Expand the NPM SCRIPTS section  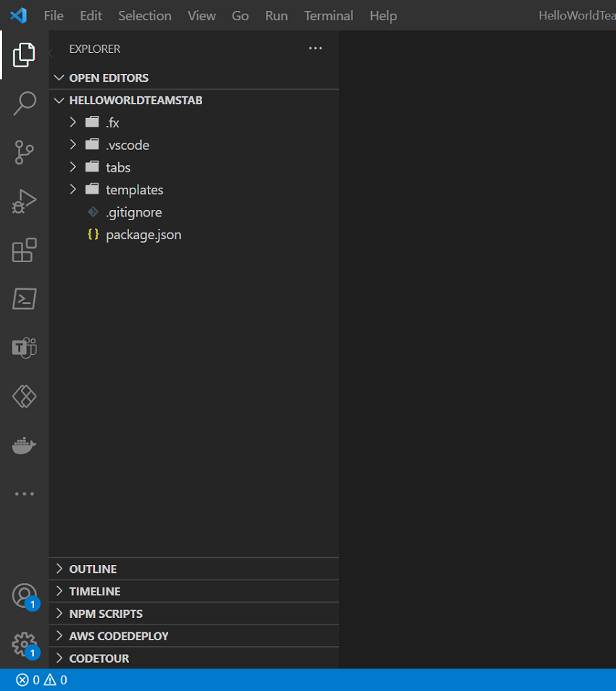106,614
